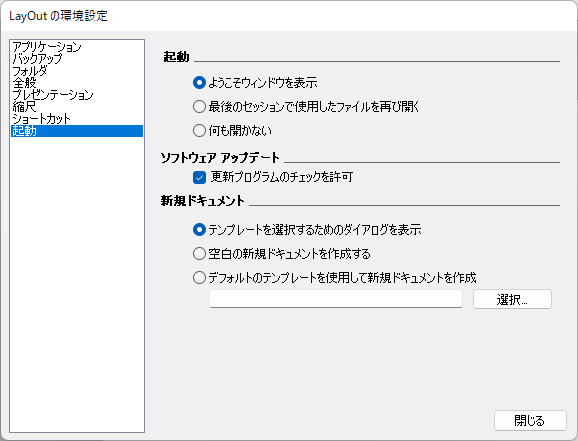This screenshot has width=578, height=441.
Task: Click the LayOut の環境設定 title bar
Action: (289, 16)
